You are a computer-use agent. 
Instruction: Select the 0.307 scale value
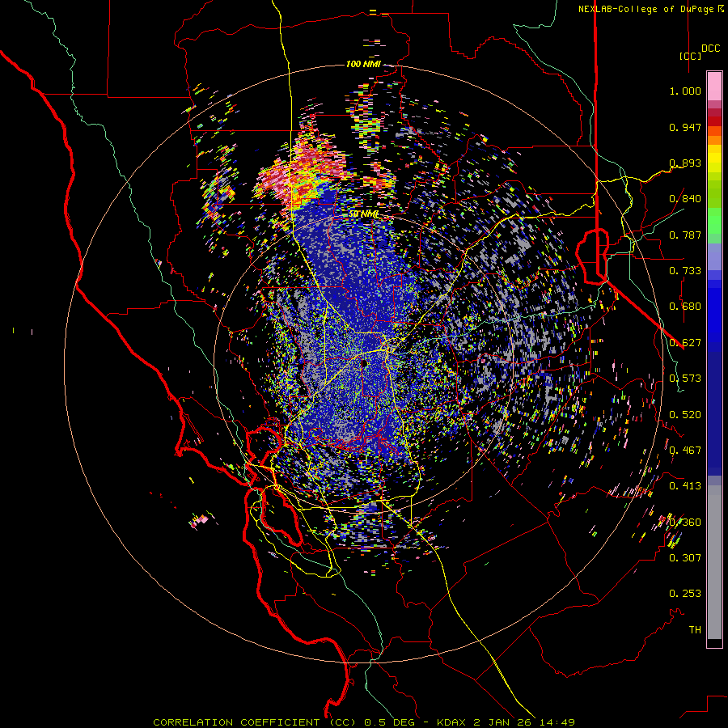coord(685,558)
